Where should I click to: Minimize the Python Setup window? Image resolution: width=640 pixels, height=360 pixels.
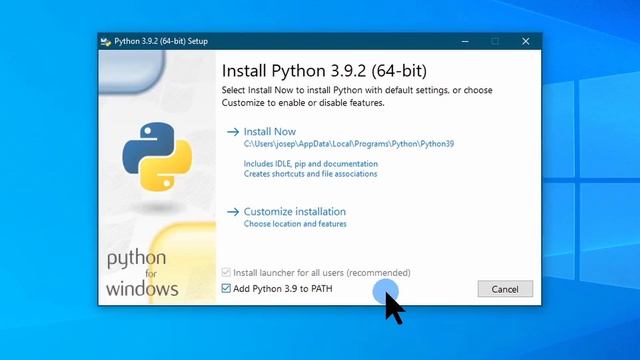coord(465,41)
